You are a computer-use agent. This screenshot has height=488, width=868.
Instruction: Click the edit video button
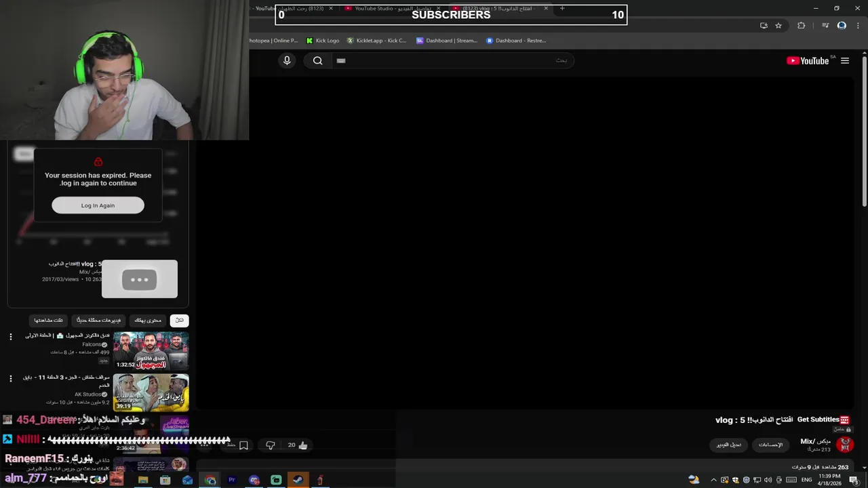[729, 445]
